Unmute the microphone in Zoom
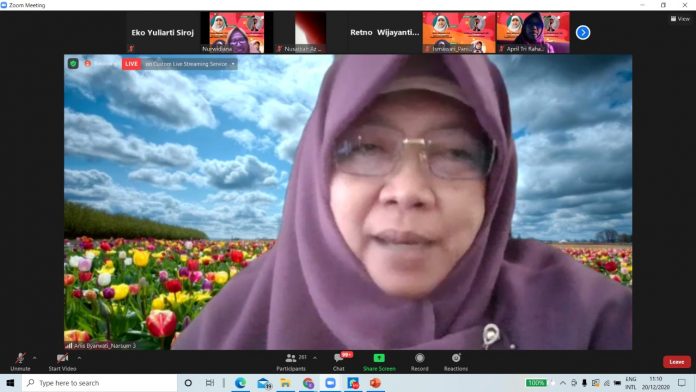The width and height of the screenshot is (696, 392). [20, 361]
